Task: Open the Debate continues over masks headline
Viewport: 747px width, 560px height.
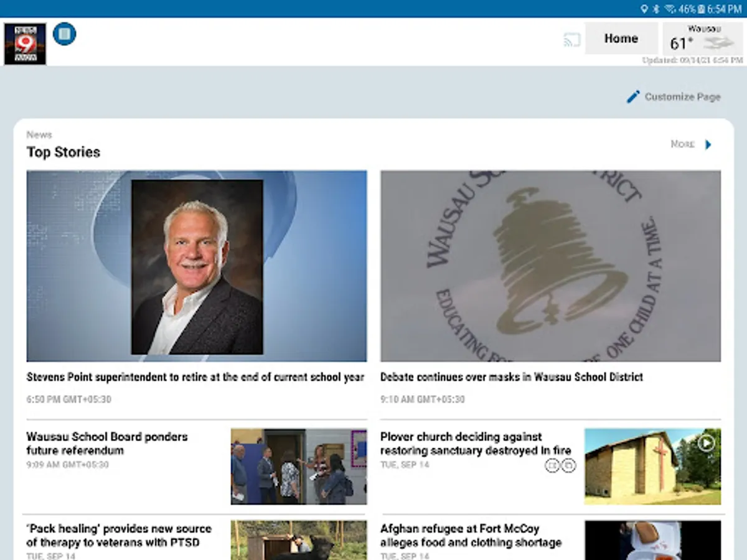Action: tap(512, 377)
